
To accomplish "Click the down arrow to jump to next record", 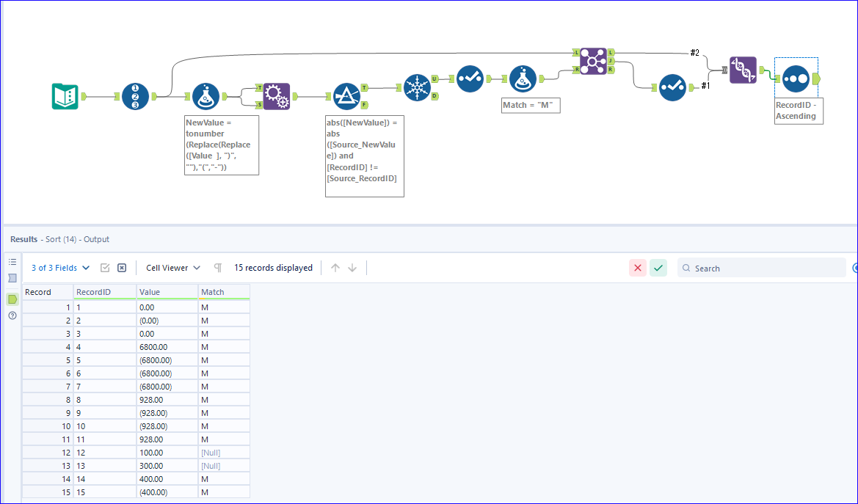I will click(351, 268).
